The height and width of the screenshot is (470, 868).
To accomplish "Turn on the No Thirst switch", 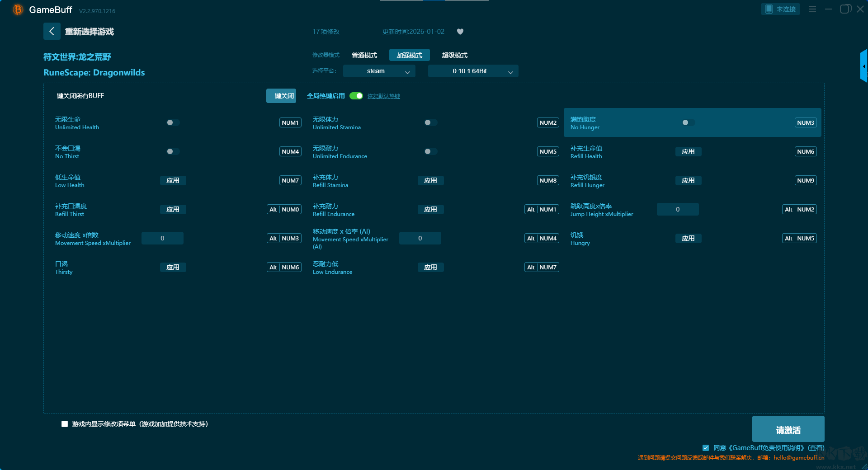I will 173,151.
